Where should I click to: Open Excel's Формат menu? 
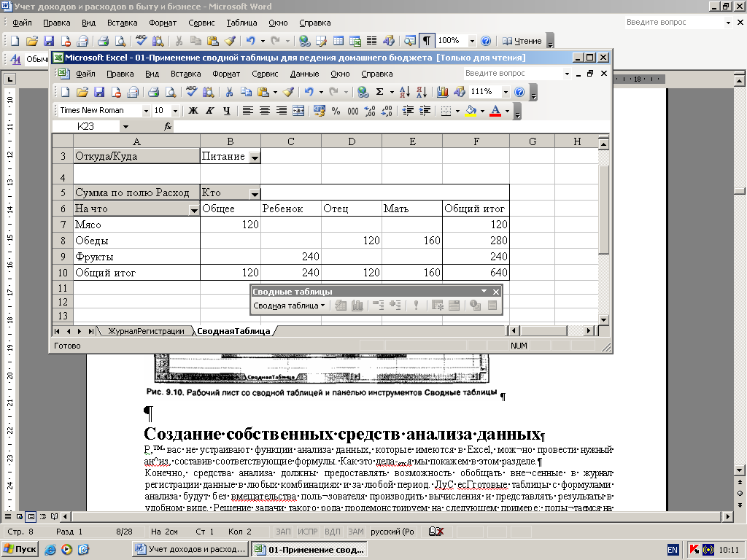click(226, 74)
